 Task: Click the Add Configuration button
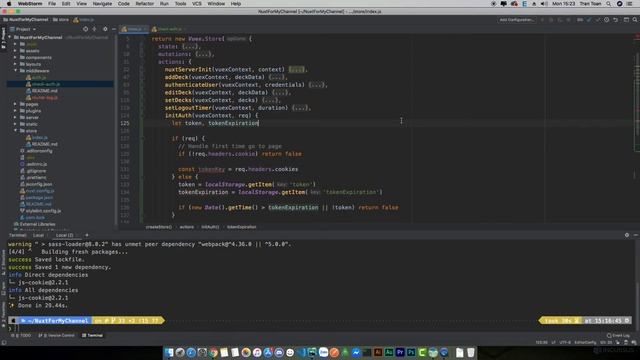click(x=516, y=20)
